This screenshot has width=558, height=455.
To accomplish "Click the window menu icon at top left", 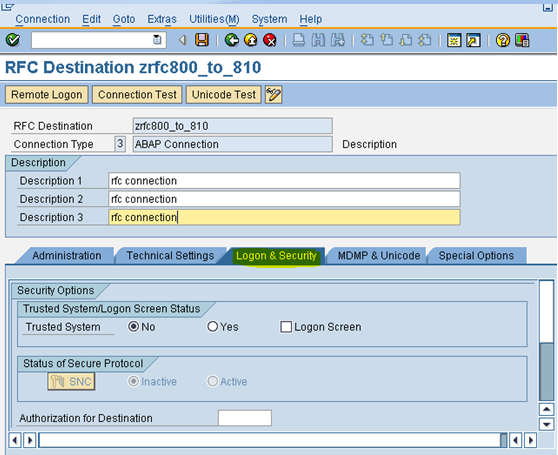I will click(8, 6).
